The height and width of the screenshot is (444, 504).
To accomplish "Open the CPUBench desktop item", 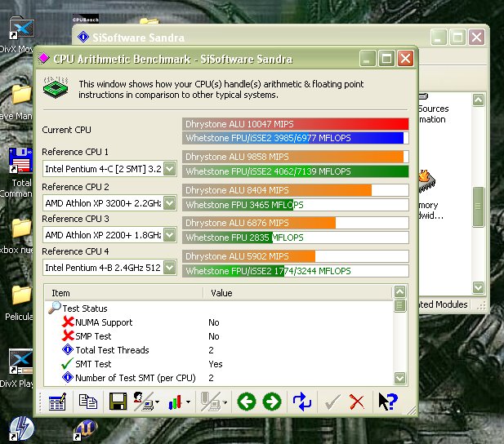I will (x=86, y=20).
